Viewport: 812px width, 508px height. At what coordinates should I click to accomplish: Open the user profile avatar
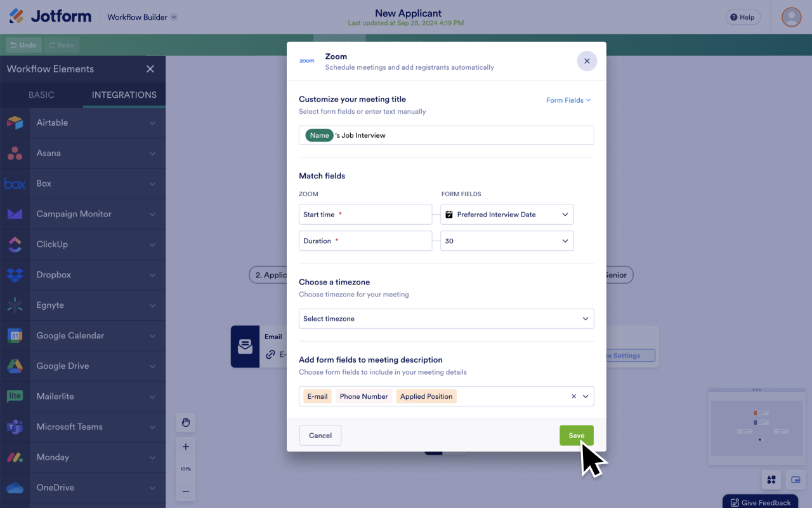[x=792, y=17]
